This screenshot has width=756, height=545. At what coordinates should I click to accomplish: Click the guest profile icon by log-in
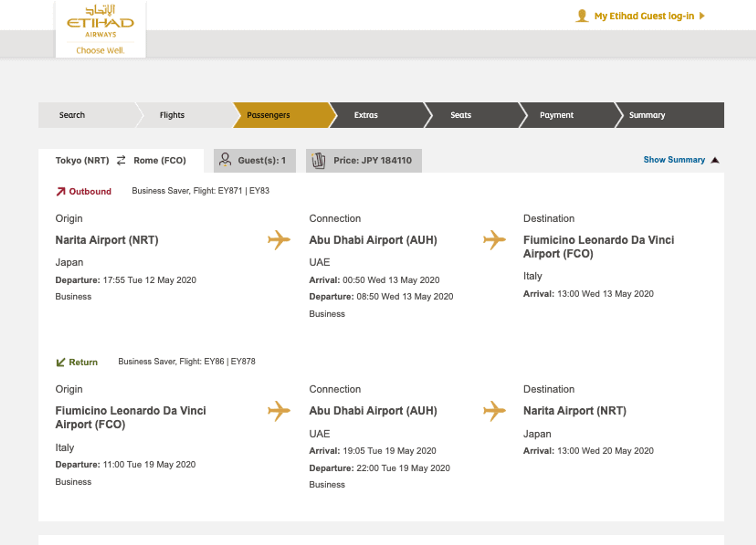click(582, 16)
